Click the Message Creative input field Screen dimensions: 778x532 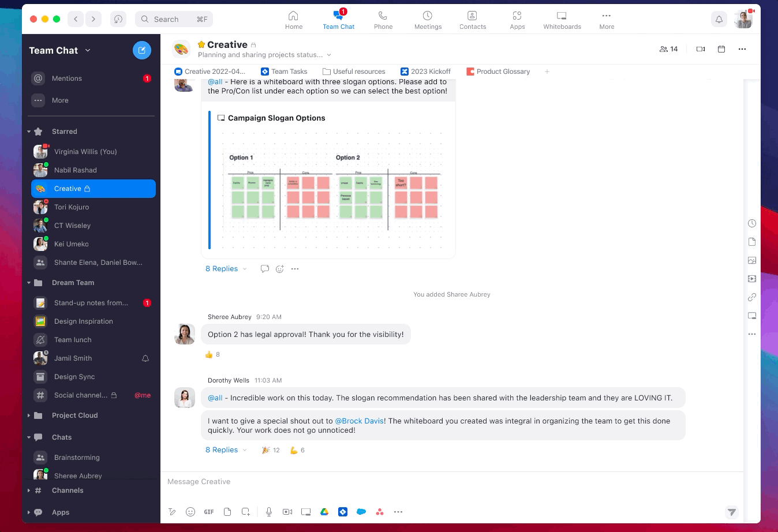(451, 482)
